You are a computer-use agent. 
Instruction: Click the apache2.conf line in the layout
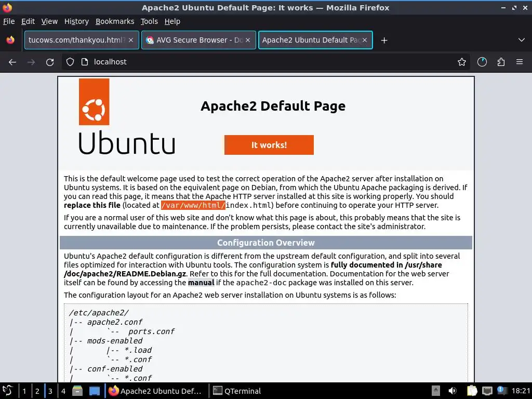pyautogui.click(x=115, y=322)
